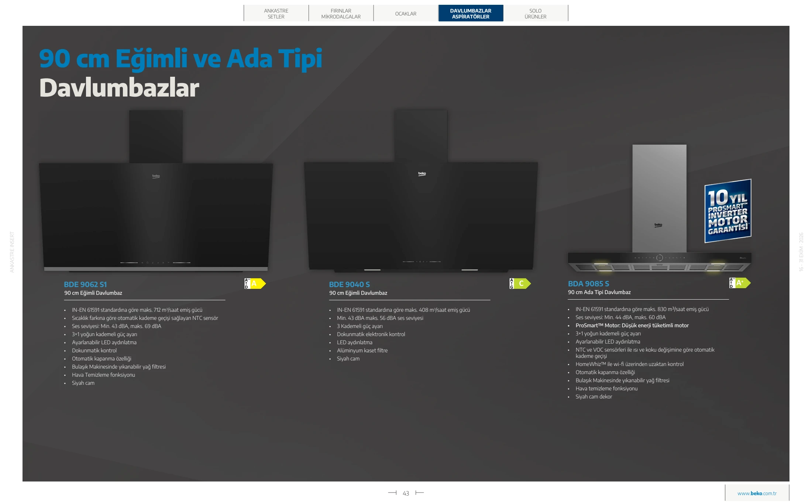Switch to Fırınlar Mikrodalgalar tab
This screenshot has width=812, height=504.
coord(341,13)
